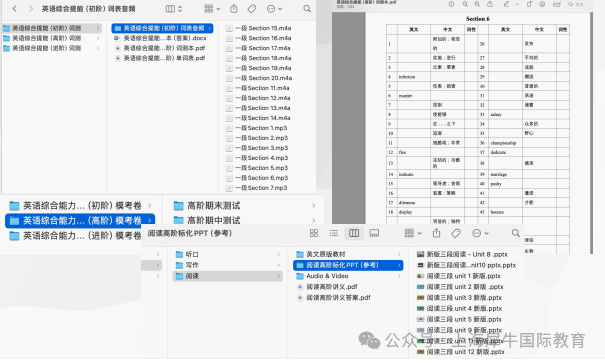Open the group-by menu in bottom Finder toolbar

pos(413,233)
